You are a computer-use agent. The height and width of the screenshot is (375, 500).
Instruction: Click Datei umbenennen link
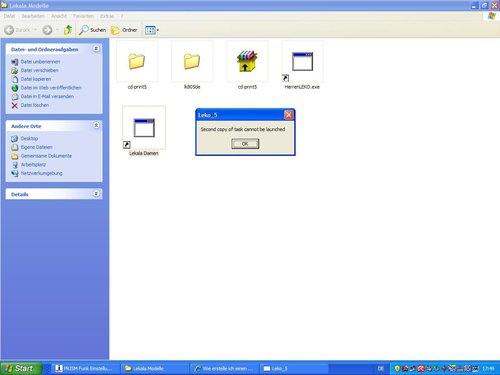(x=40, y=62)
